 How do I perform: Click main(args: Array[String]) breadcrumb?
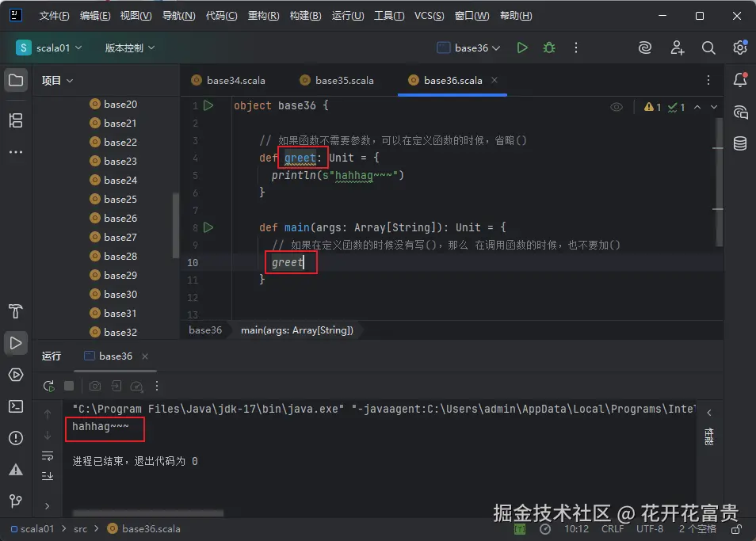297,330
